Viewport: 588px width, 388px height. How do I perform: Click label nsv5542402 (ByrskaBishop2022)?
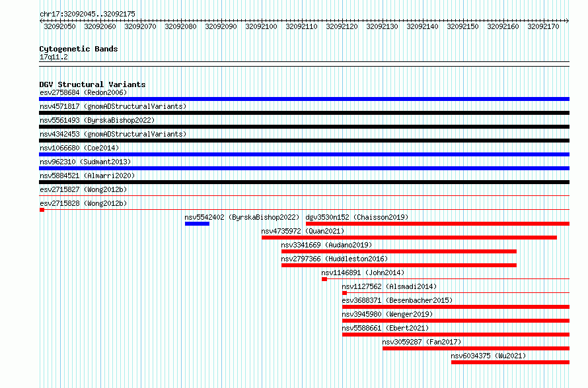point(242,217)
